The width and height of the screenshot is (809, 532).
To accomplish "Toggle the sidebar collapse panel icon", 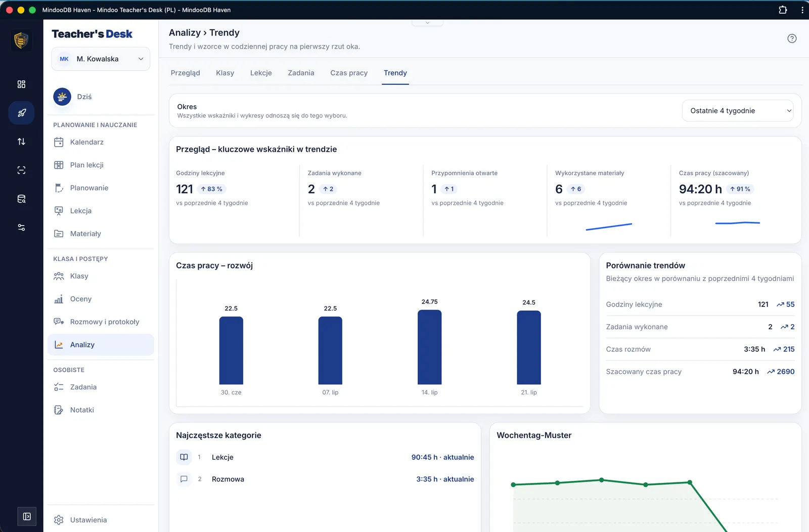I will click(x=27, y=516).
